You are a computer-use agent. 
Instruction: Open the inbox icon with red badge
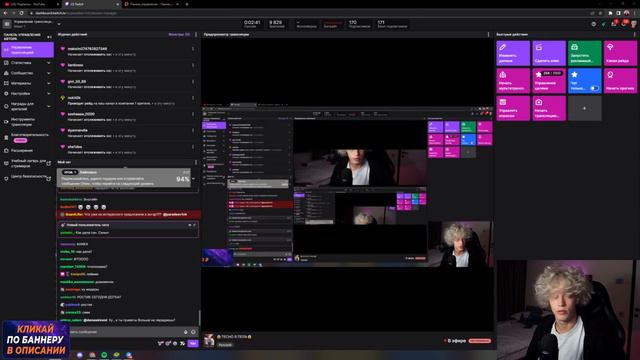614,24
